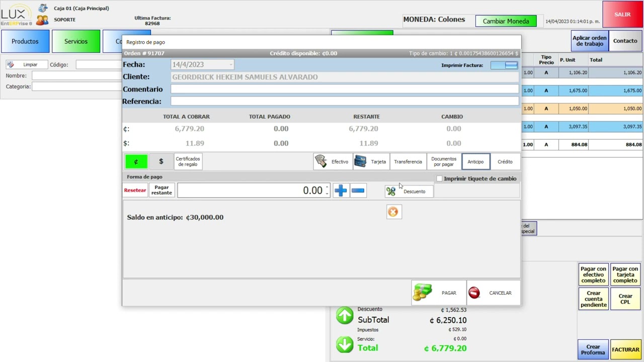Click the green plus icon to add payment
The image size is (644, 362).
pyautogui.click(x=341, y=191)
